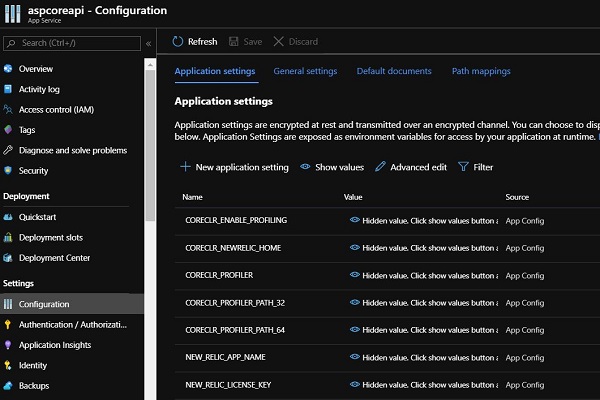
Task: Reveal value of CORECLR_ENABLE_PROFILING via eye icon
Action: click(355, 220)
